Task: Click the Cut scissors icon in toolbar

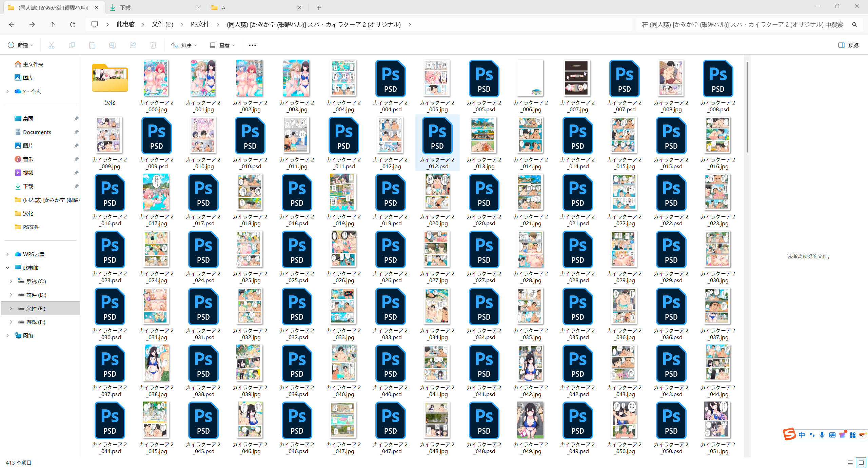Action: click(x=52, y=45)
